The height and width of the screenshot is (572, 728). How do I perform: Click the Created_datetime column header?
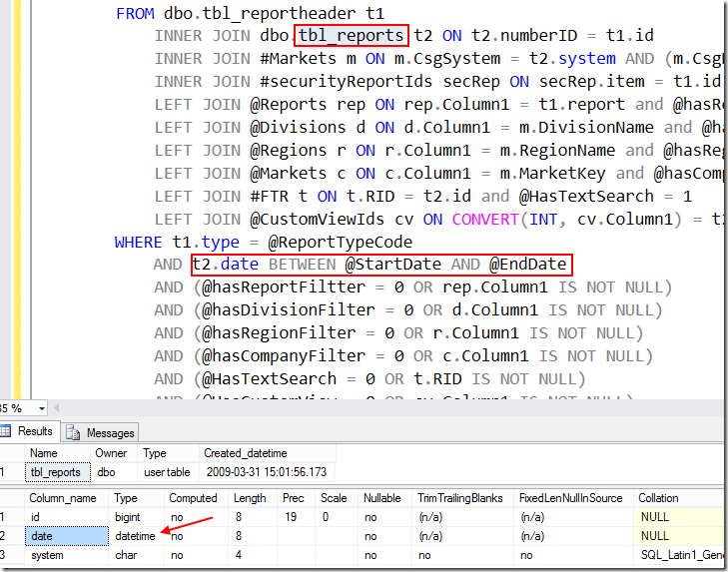point(268,452)
